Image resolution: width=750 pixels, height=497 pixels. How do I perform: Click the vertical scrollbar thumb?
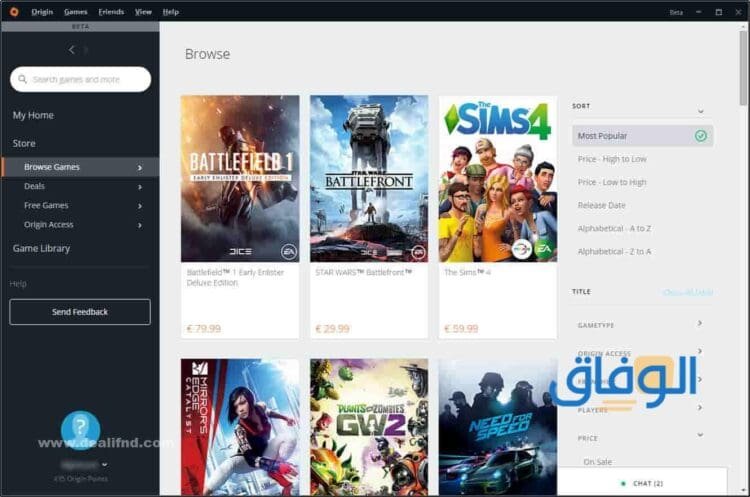point(743,67)
